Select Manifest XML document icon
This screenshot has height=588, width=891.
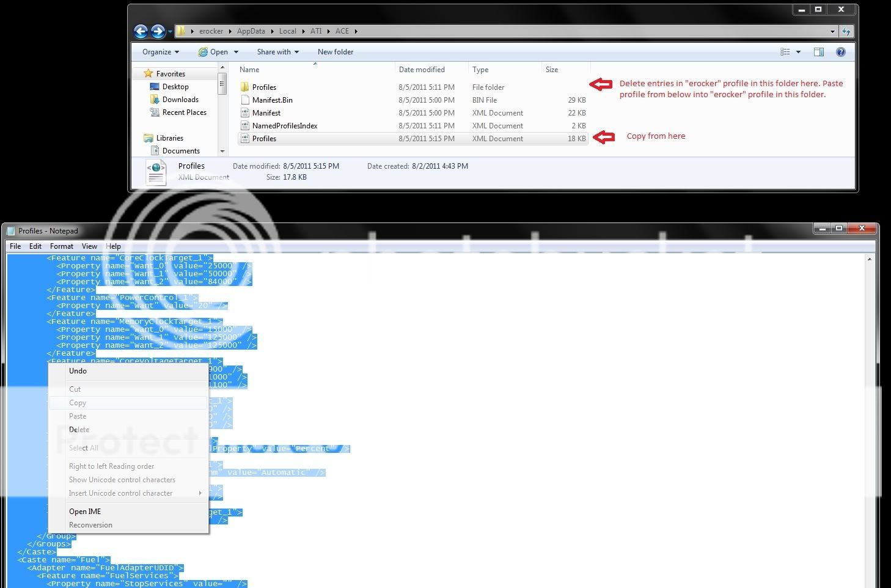pos(244,112)
